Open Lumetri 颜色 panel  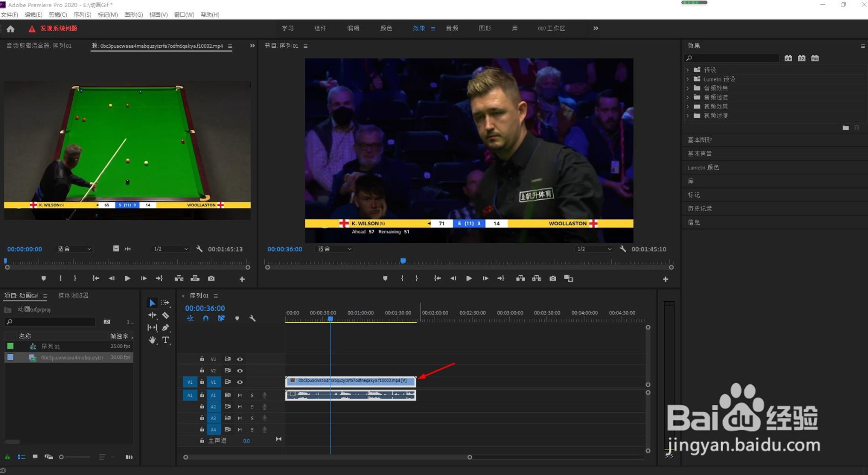click(703, 168)
